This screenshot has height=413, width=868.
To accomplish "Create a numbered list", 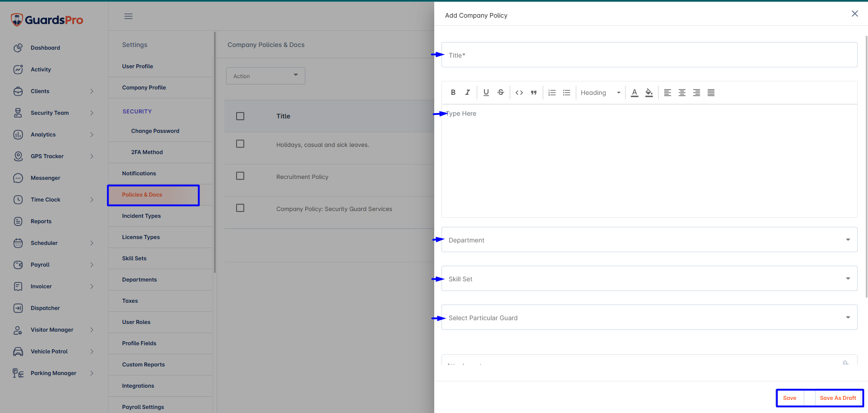I will [552, 93].
